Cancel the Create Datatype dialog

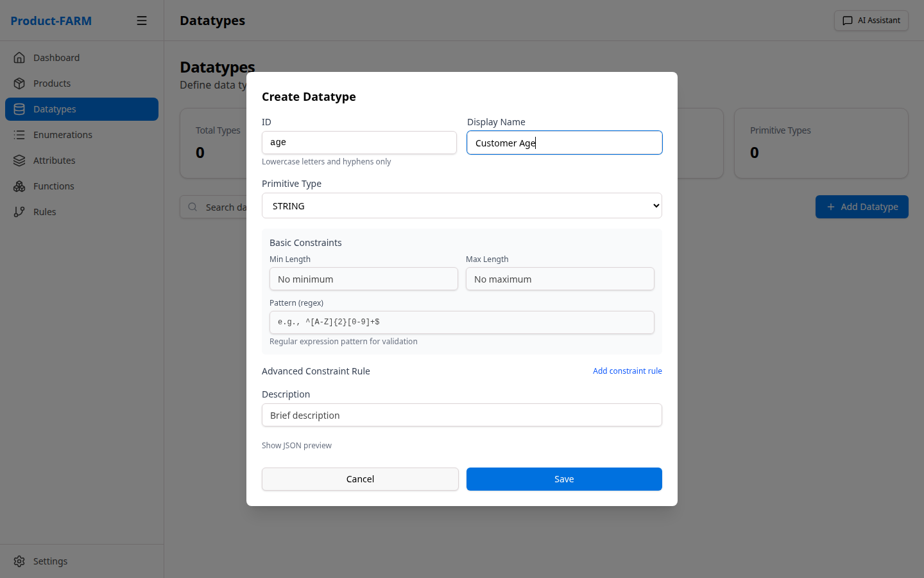click(359, 478)
